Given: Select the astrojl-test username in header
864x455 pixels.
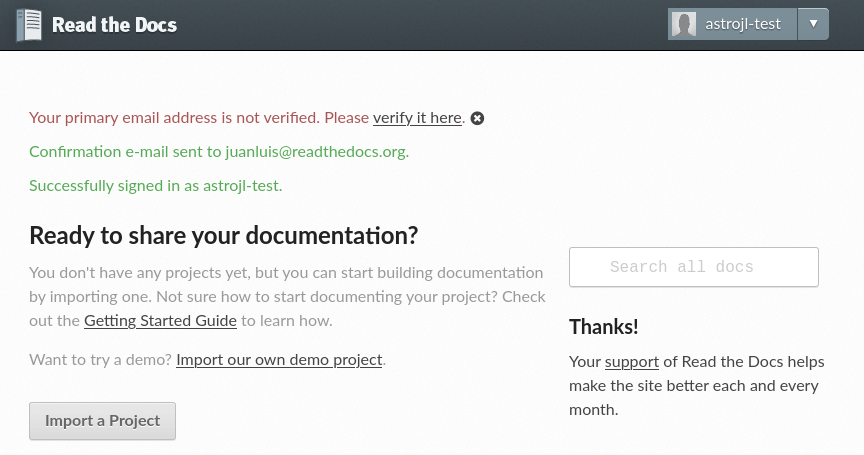Looking at the screenshot, I should pos(741,24).
